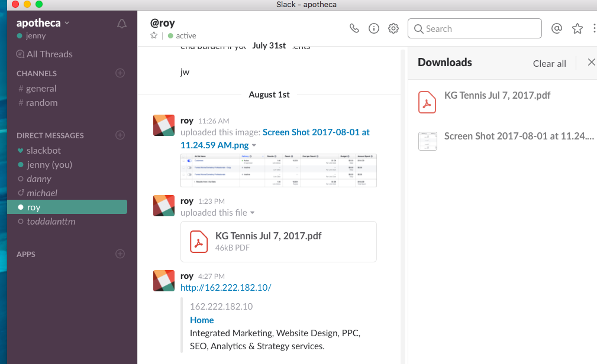This screenshot has height=364, width=597.
Task: Add a new channel plus icon
Action: click(120, 73)
